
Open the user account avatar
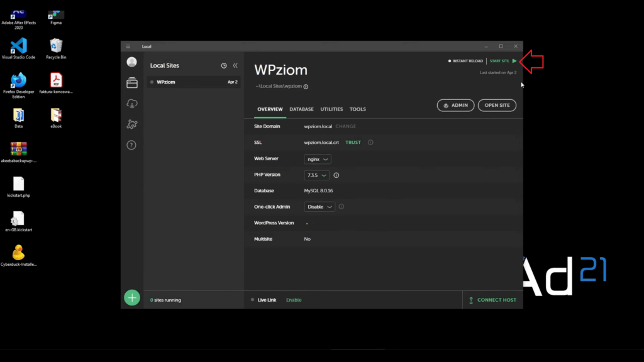click(131, 62)
